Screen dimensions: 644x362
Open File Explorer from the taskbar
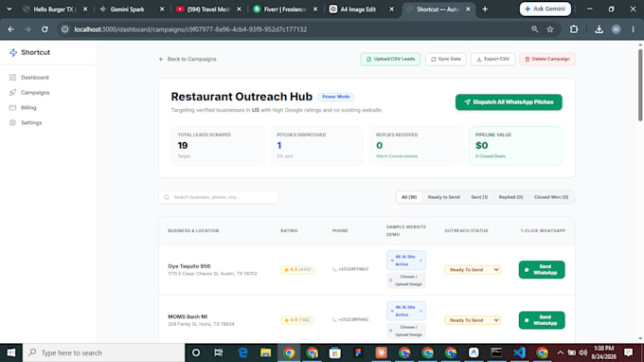coord(266,353)
